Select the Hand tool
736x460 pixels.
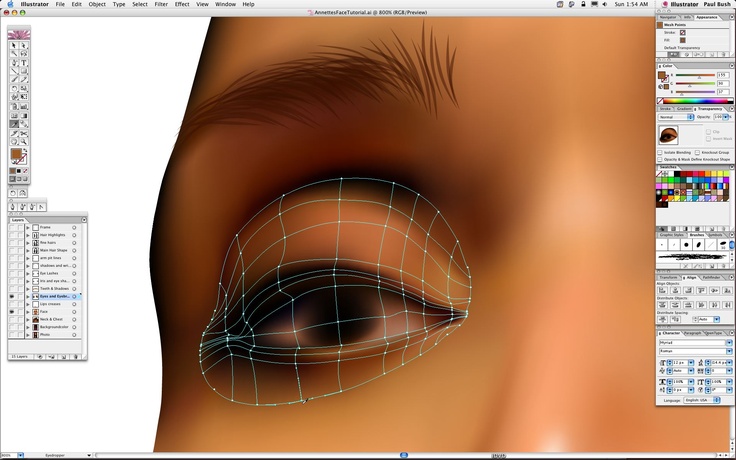click(14, 142)
